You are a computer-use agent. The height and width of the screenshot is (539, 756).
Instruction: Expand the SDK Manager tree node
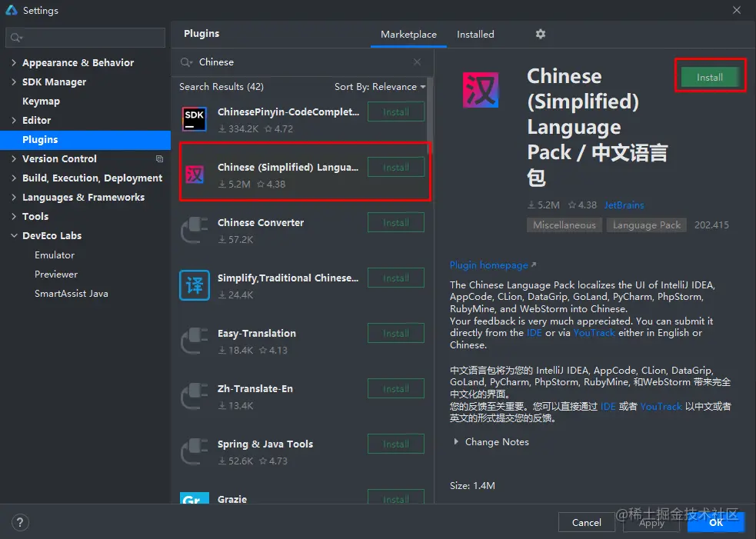coord(14,82)
